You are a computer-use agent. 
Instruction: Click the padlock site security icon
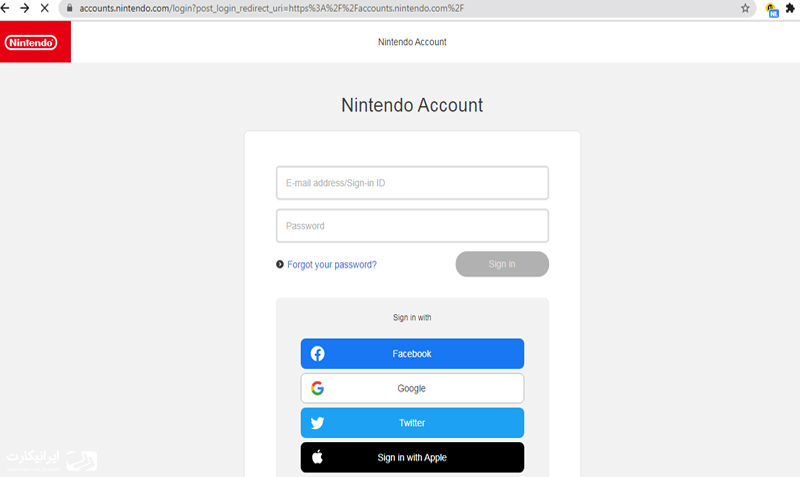point(69,8)
